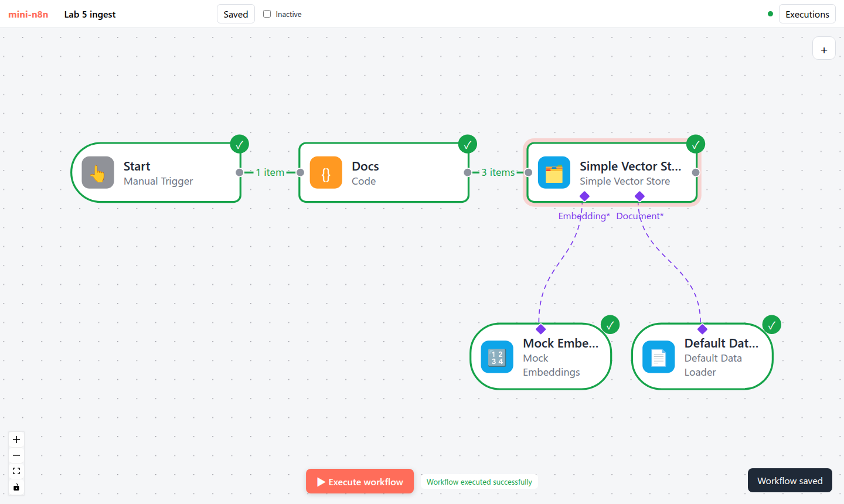Click the Docs node input port
The image size is (844, 504).
pos(300,172)
